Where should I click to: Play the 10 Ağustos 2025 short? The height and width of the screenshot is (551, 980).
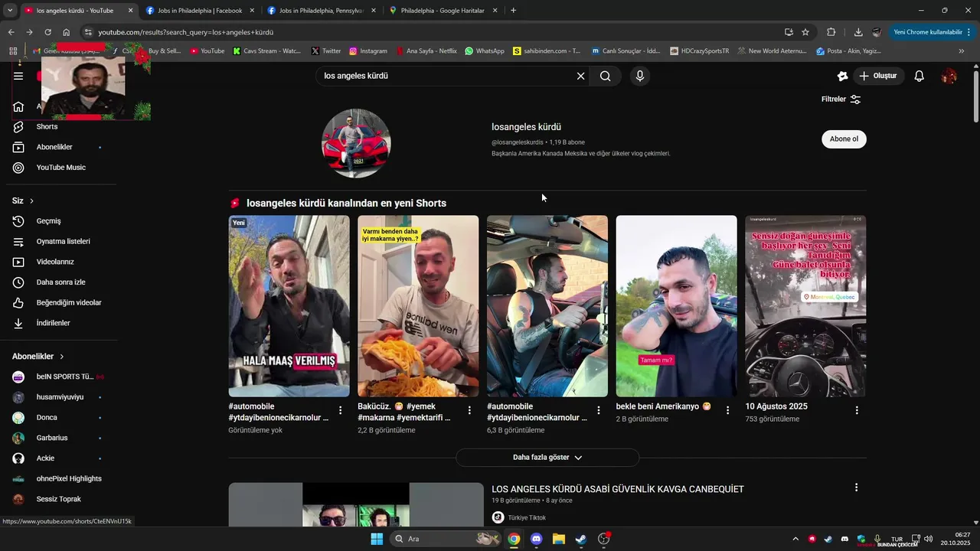805,306
